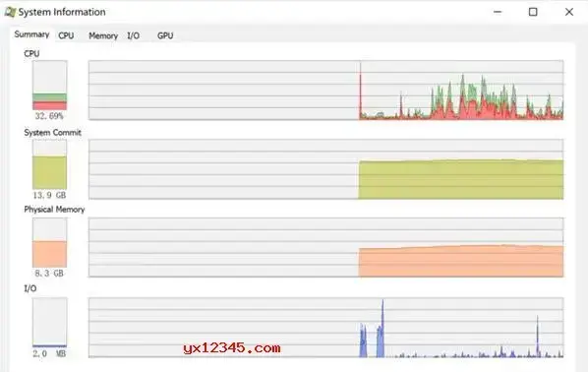
Task: Switch to the I/O tab
Action: tap(133, 35)
